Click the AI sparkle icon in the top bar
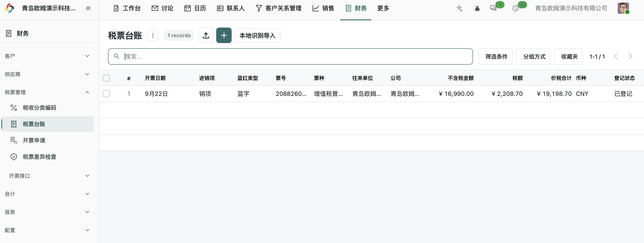644x243 pixels. [x=459, y=8]
